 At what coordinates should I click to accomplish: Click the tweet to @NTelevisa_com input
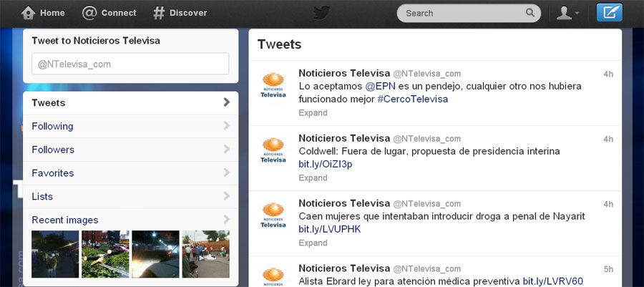tap(130, 64)
